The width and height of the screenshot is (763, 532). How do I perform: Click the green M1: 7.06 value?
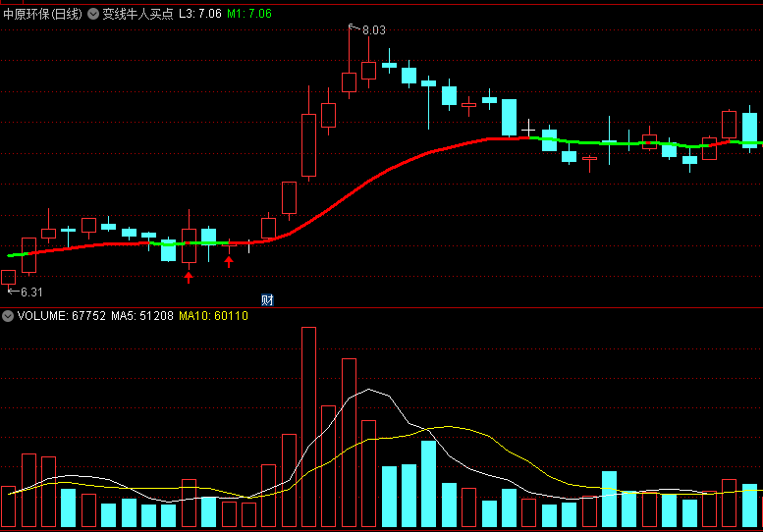point(249,14)
